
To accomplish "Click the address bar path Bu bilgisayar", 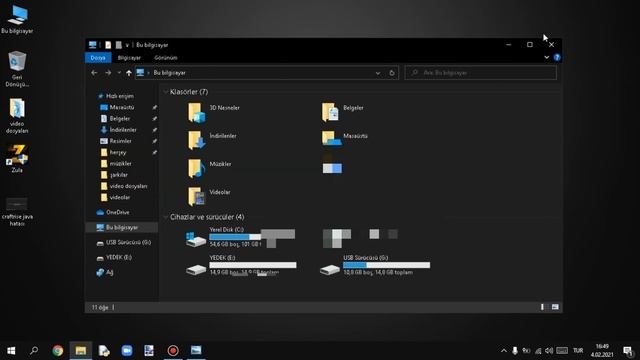I will pyautogui.click(x=169, y=73).
